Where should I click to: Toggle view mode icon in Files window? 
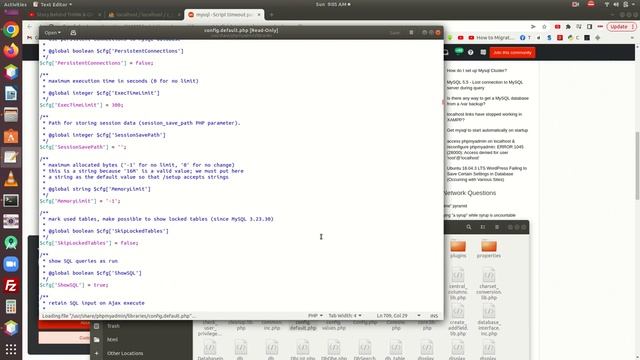(x=483, y=227)
